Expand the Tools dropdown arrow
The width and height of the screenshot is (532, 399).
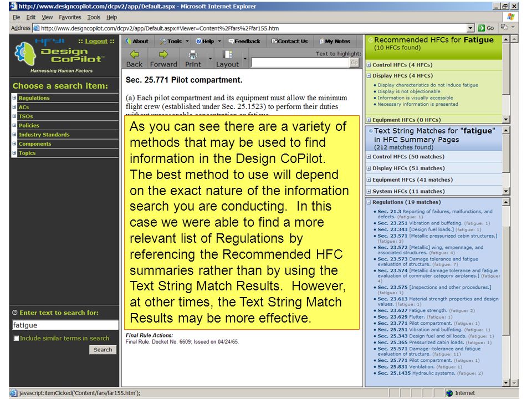pyautogui.click(x=187, y=41)
